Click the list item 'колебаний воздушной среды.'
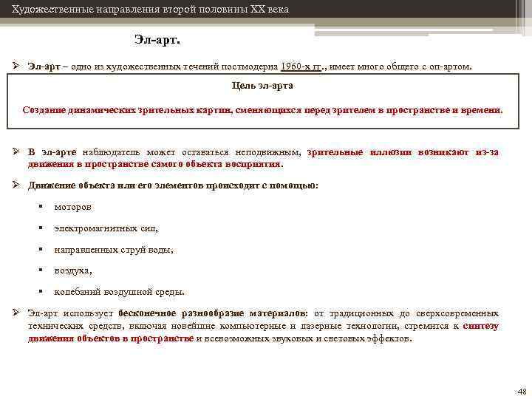 119,292
